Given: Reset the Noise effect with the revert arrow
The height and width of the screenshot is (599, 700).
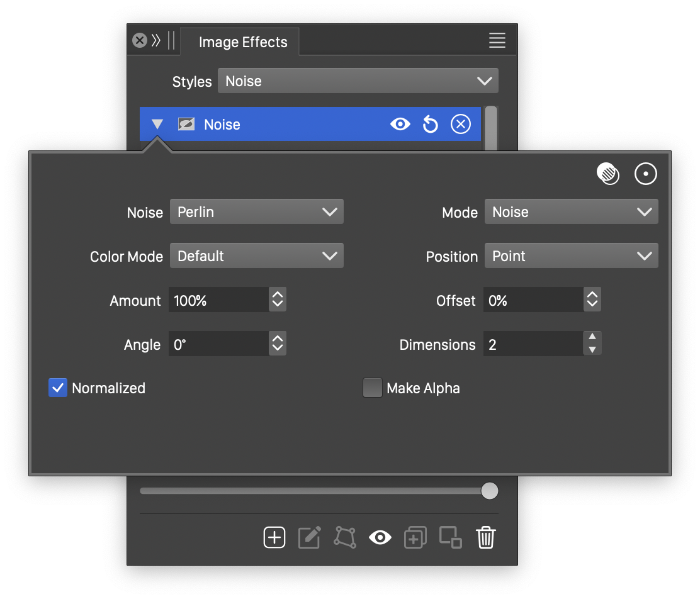Looking at the screenshot, I should coord(430,125).
